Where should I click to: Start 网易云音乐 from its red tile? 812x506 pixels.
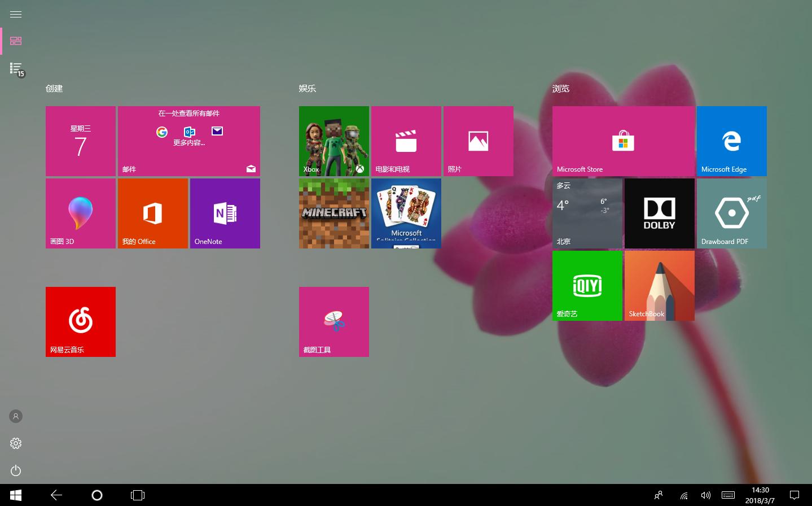[x=80, y=321]
